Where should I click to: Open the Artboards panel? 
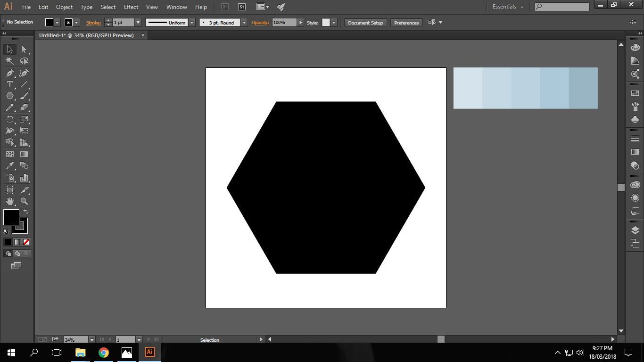(x=635, y=243)
